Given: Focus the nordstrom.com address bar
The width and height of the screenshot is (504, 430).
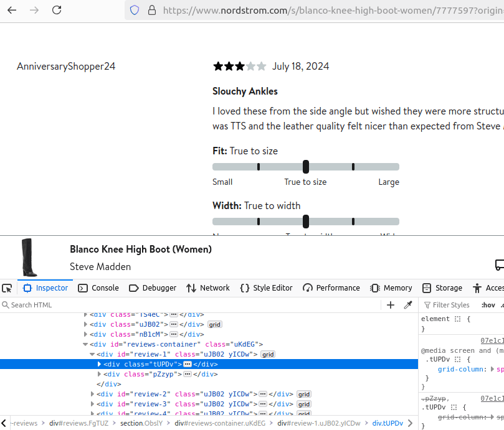Looking at the screenshot, I should point(333,11).
